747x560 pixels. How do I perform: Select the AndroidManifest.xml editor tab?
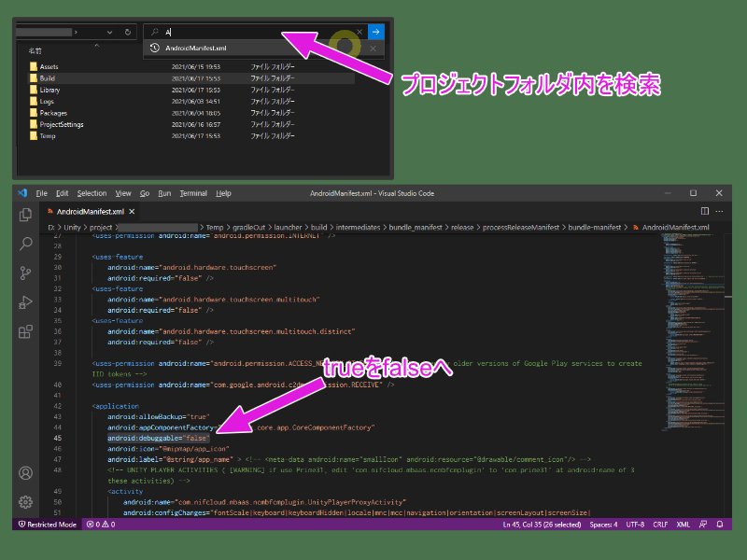click(x=90, y=212)
